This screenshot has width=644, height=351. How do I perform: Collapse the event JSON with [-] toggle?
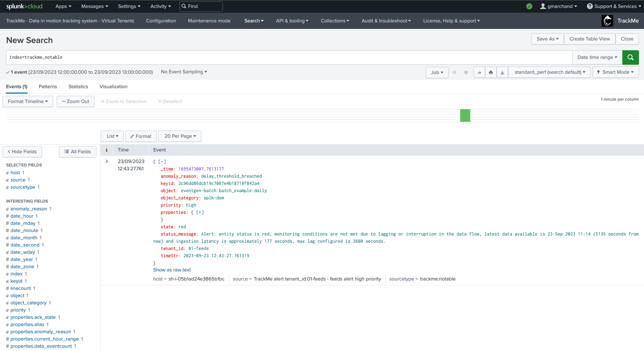pos(162,162)
